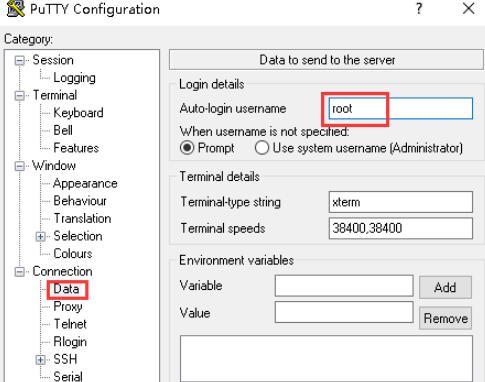The image size is (485, 382).
Task: Collapse the Terminal tree node
Action: [20, 96]
